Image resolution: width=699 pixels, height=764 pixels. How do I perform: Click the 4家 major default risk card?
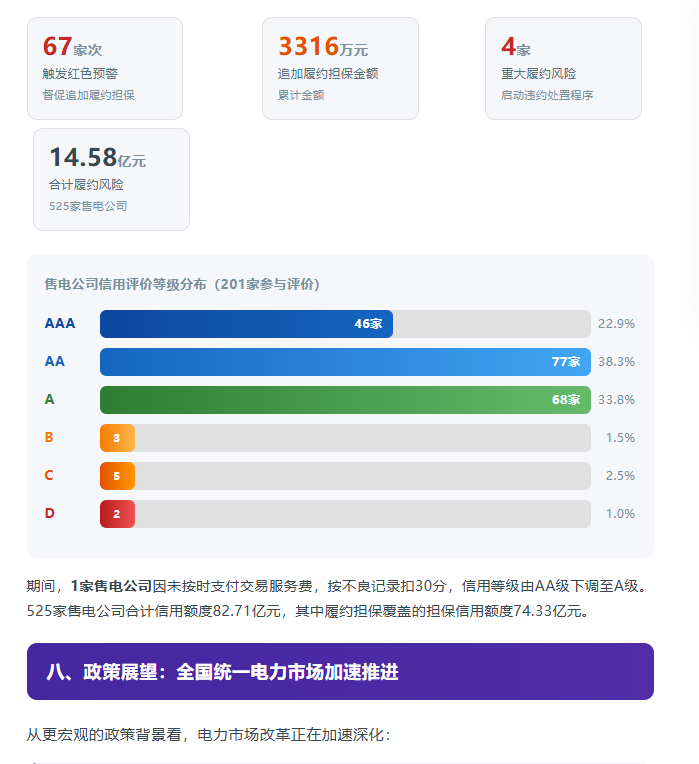(563, 68)
